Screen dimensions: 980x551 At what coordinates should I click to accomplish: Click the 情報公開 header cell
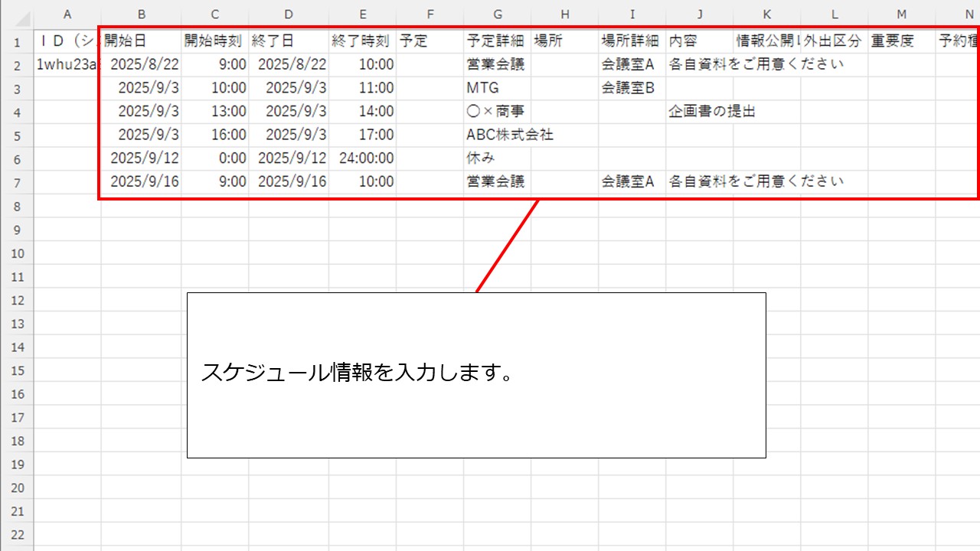pos(767,41)
